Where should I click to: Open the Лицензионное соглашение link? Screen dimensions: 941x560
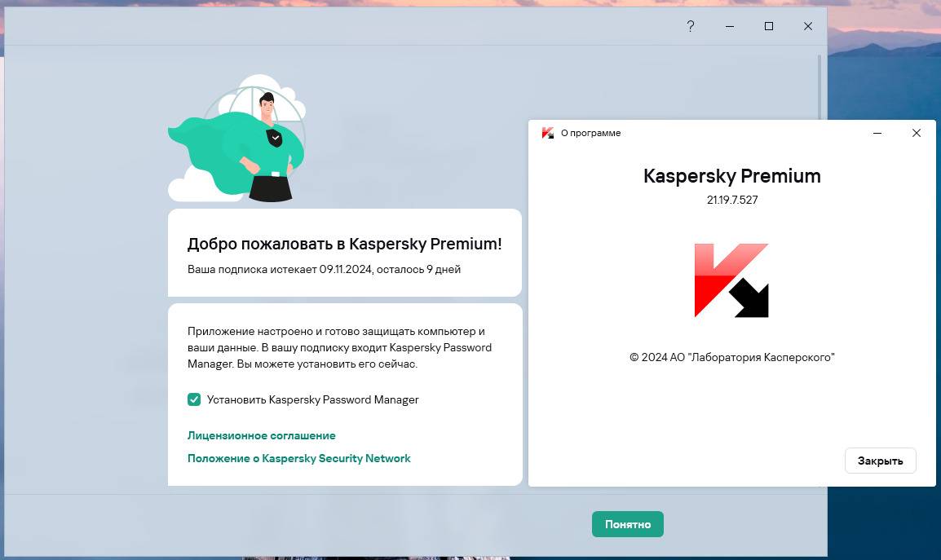coord(261,436)
